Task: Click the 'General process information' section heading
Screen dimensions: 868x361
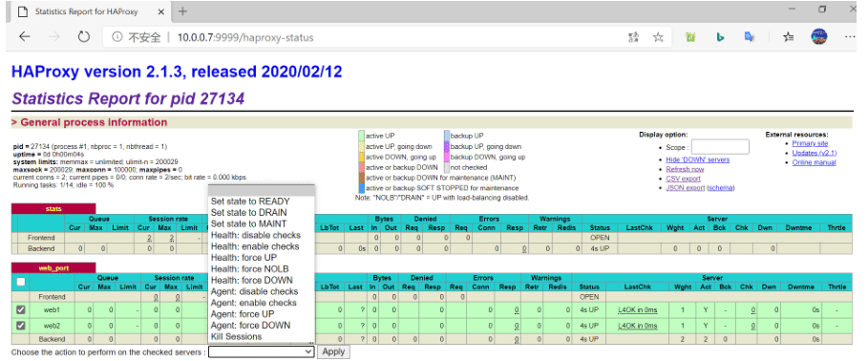Action: coord(89,122)
